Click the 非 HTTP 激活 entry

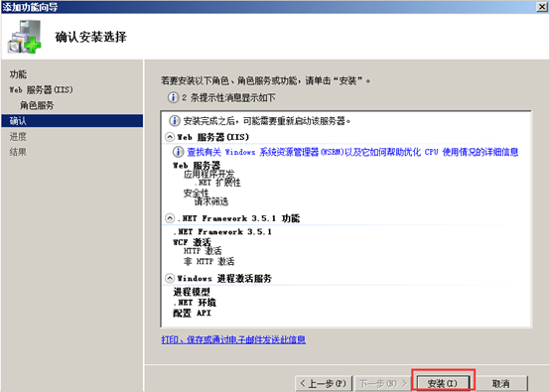(x=208, y=261)
